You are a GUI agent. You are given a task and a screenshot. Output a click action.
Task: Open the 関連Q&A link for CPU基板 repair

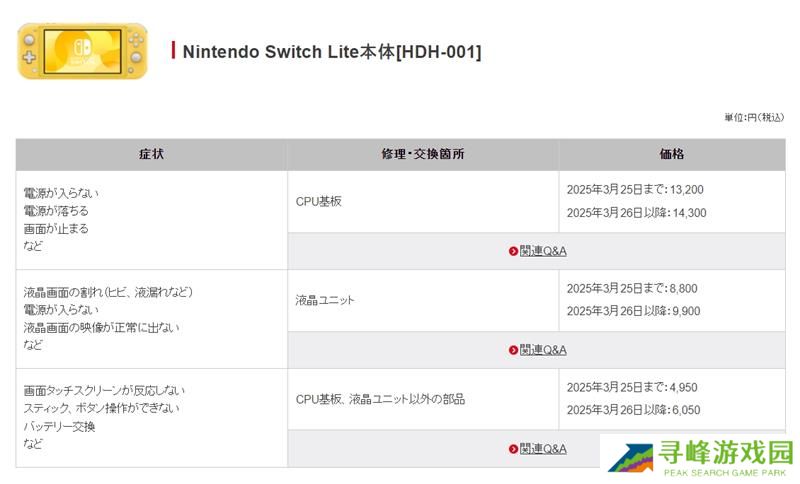click(543, 251)
